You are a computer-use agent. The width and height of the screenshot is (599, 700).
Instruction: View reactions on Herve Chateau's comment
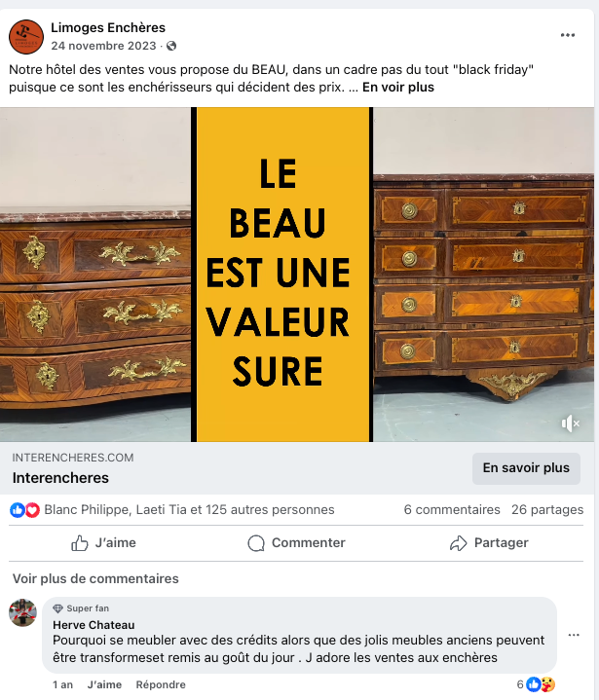point(536,684)
